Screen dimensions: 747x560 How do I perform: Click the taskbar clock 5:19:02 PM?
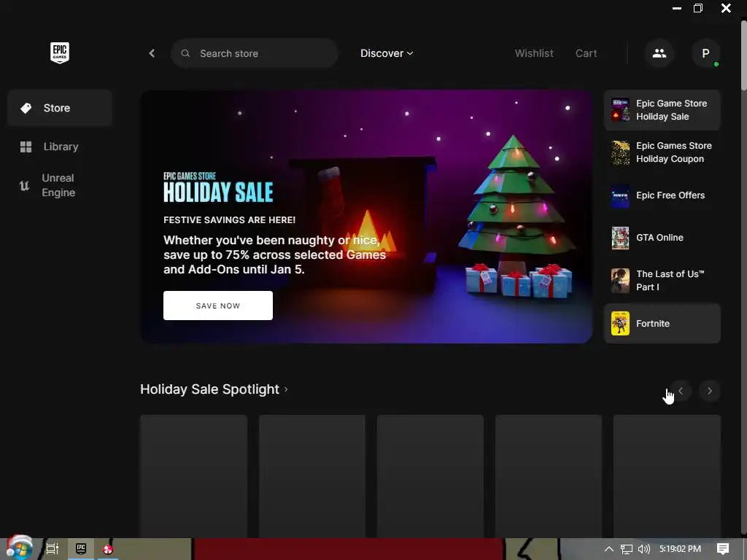[x=680, y=549]
